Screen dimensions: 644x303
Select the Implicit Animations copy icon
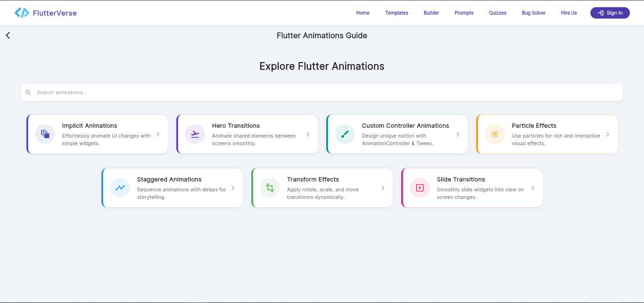coord(45,134)
